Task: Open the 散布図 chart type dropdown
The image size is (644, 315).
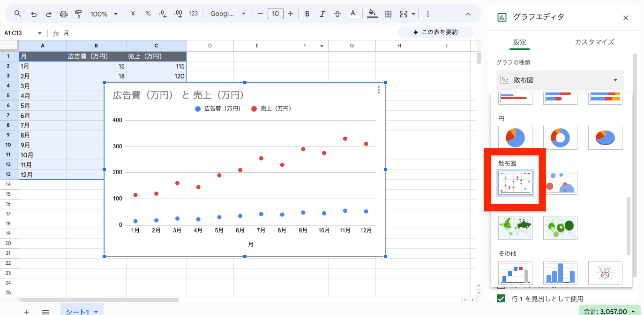Action: (x=560, y=80)
